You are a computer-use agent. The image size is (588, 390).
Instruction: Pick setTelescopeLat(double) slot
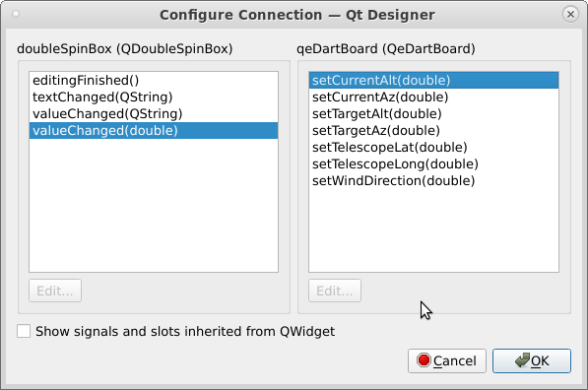click(433, 148)
